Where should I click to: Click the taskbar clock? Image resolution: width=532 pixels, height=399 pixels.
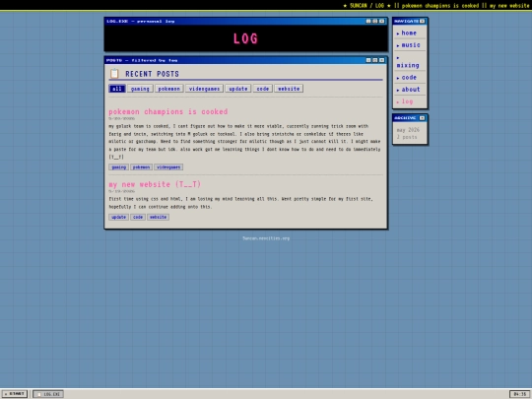point(519,394)
